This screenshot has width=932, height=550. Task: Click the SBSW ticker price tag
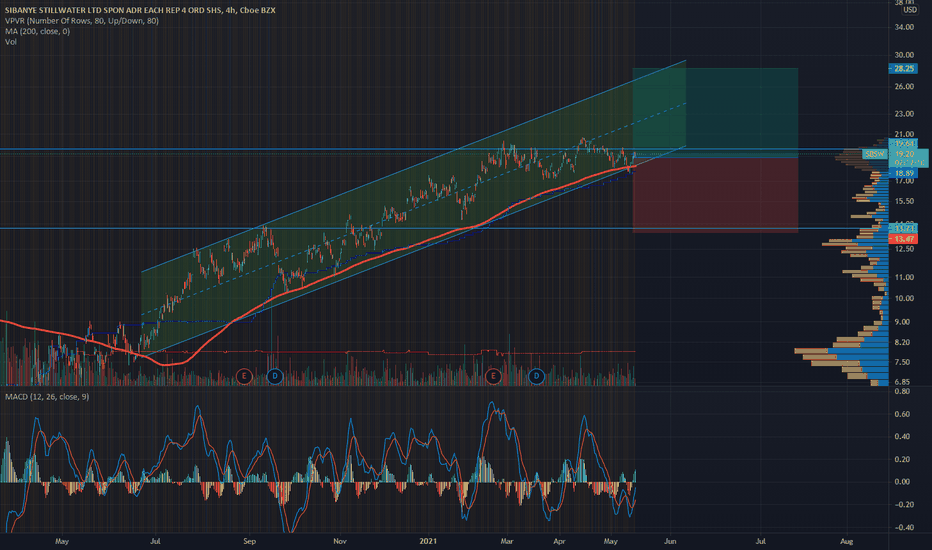[x=875, y=154]
